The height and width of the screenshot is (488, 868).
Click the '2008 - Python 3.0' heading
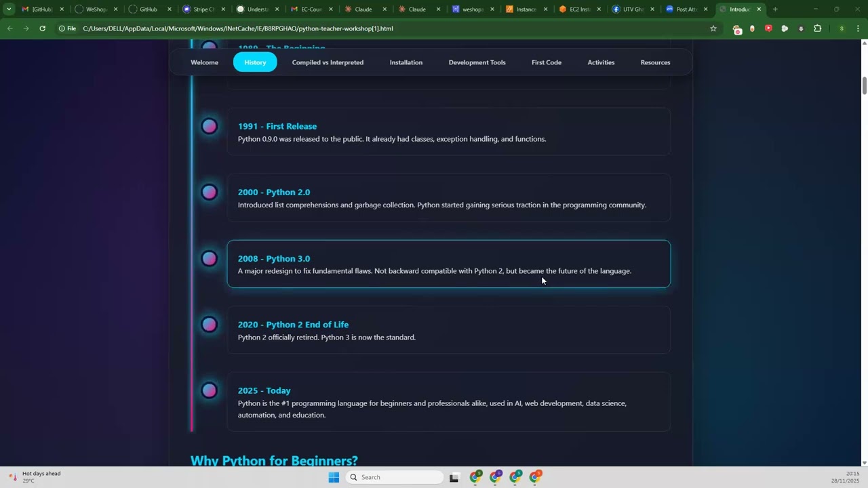coord(274,259)
